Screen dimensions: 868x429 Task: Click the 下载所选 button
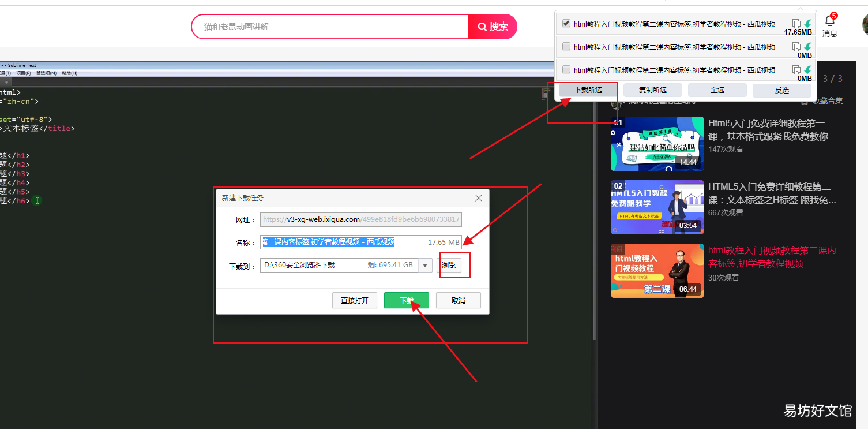(588, 90)
